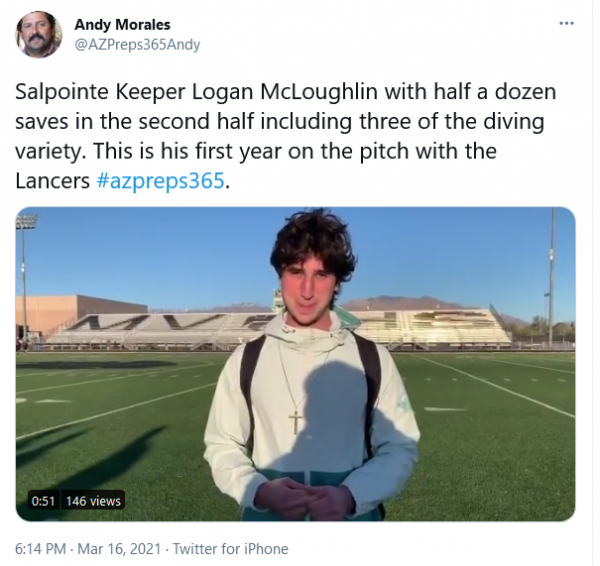Click the 146 views counter
This screenshot has width=600, height=566.
click(x=93, y=501)
